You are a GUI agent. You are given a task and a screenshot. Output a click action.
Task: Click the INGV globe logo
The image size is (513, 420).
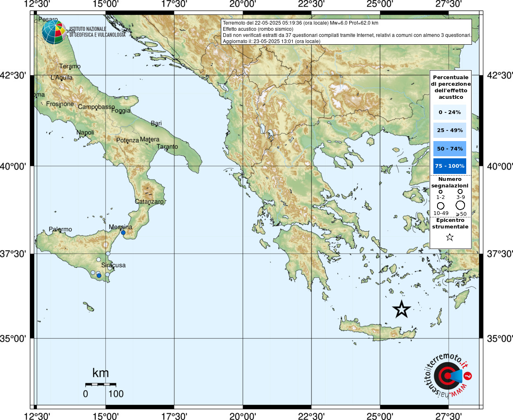click(54, 32)
